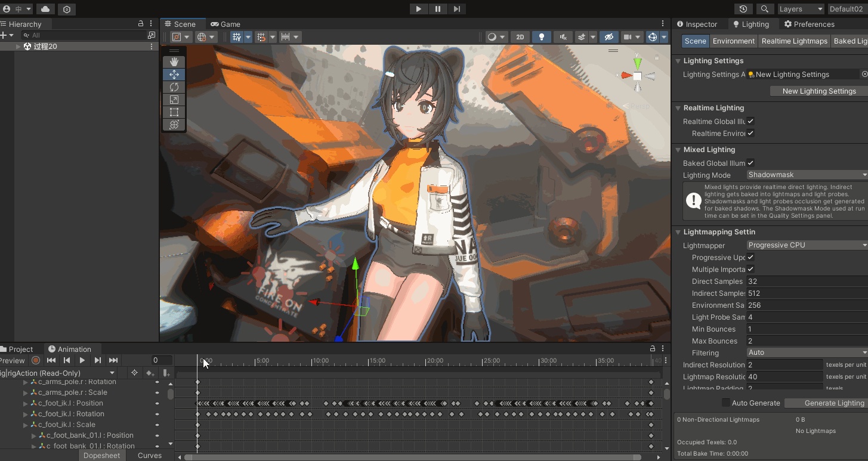Enter Play mode with top Play button
This screenshot has width=868, height=461.
(419, 9)
